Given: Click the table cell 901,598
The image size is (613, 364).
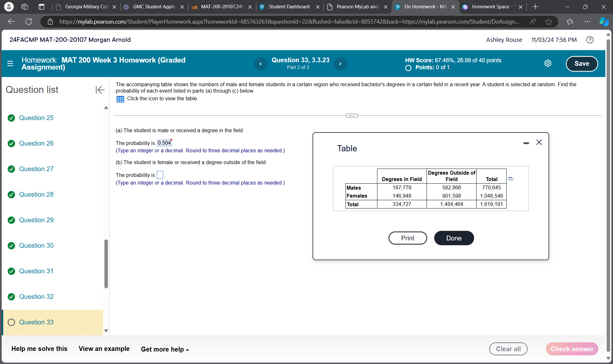Looking at the screenshot, I should (x=451, y=196).
